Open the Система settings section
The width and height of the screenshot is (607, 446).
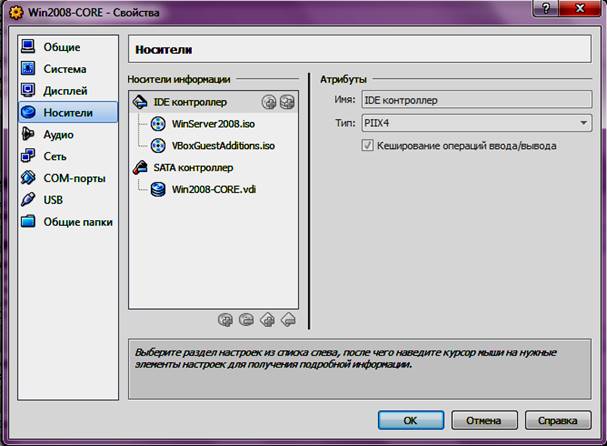click(68, 69)
